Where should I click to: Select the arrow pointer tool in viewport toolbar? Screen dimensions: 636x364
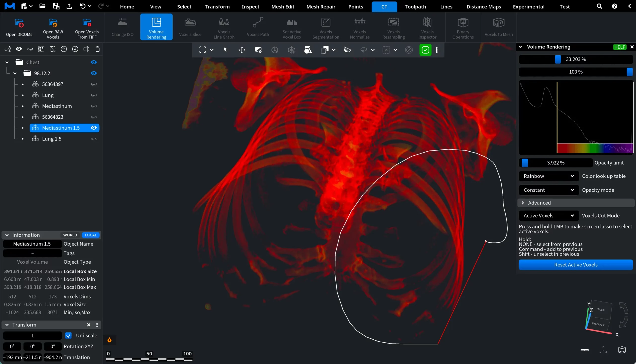pyautogui.click(x=225, y=50)
